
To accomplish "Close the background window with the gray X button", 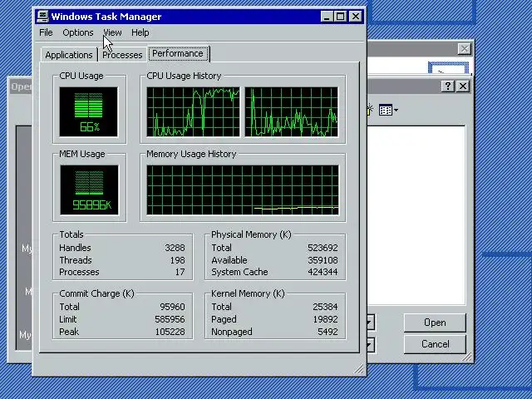I will 465,49.
